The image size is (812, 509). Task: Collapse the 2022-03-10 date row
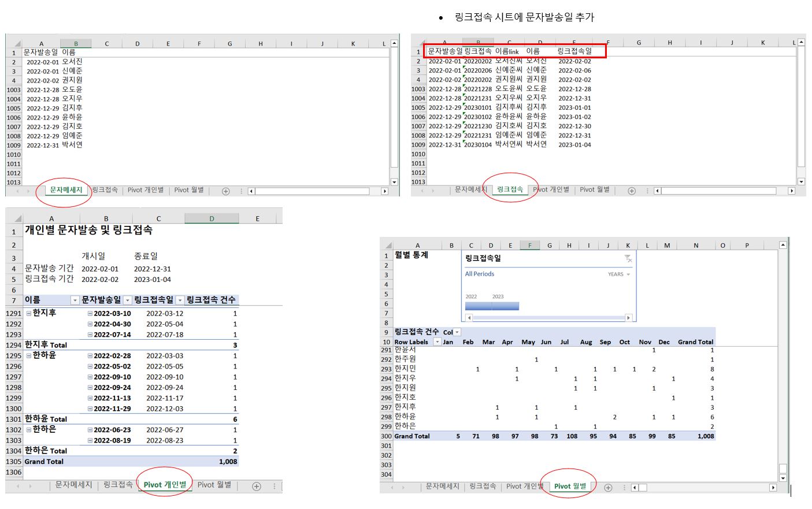coord(90,314)
